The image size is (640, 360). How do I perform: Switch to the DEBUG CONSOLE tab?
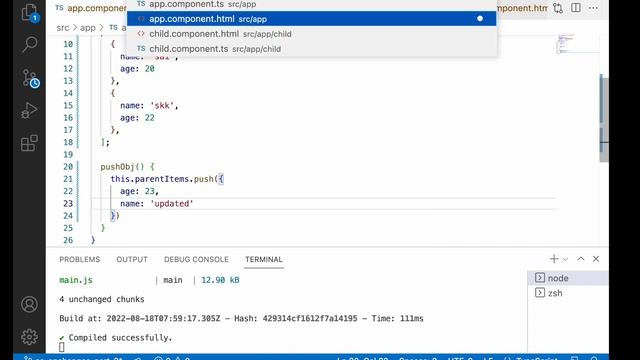(x=196, y=260)
